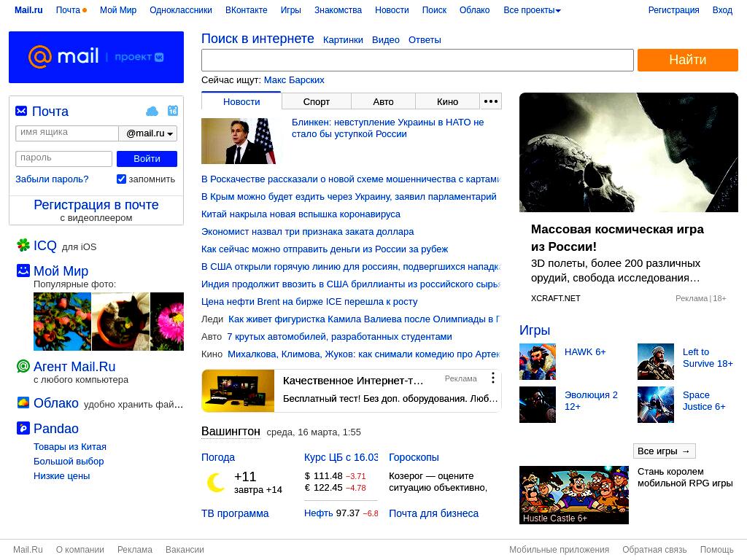Click the Видео search link
This screenshot has height=560, width=747.
[385, 40]
